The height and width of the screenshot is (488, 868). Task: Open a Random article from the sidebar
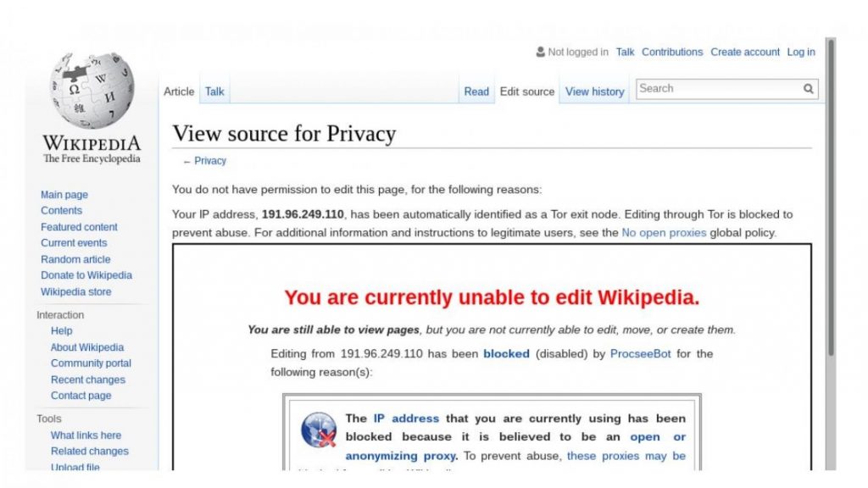(x=75, y=259)
